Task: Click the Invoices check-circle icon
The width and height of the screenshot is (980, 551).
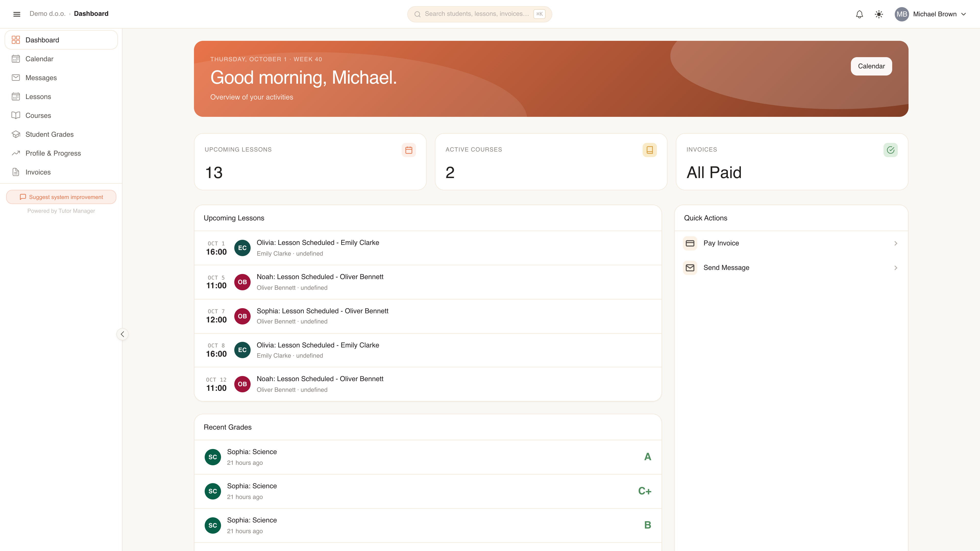Action: (x=890, y=150)
